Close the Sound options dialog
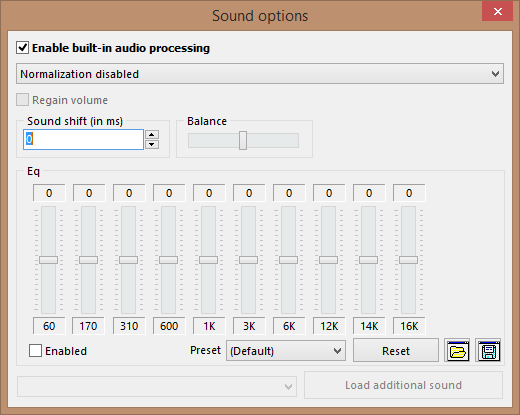This screenshot has height=415, width=520. tap(497, 11)
